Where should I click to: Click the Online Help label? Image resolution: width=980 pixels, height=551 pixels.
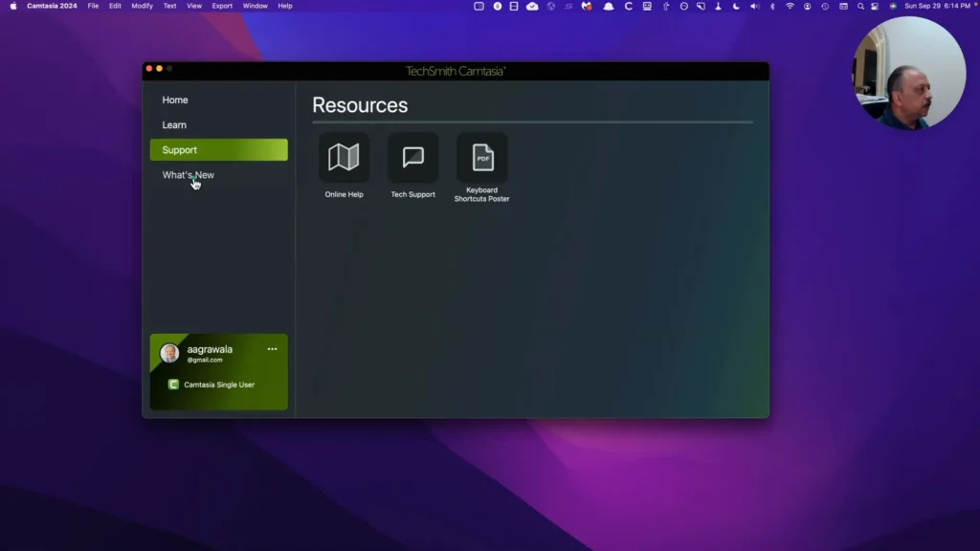click(344, 194)
